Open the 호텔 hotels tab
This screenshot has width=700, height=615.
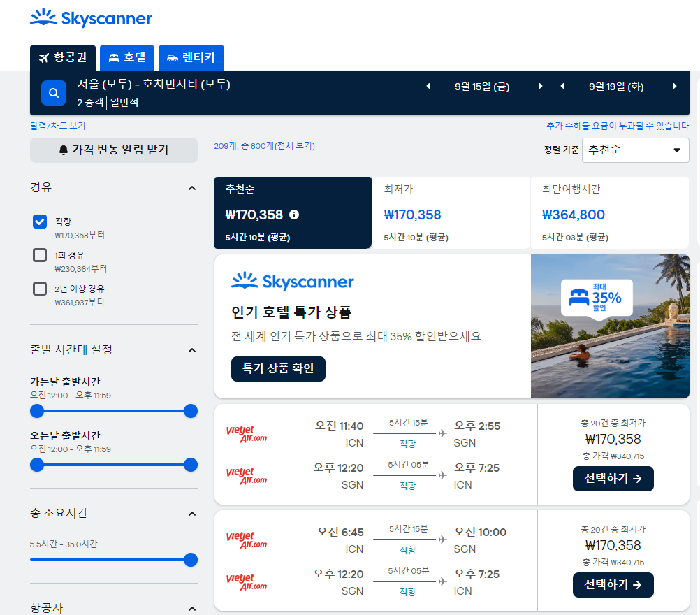tap(127, 58)
